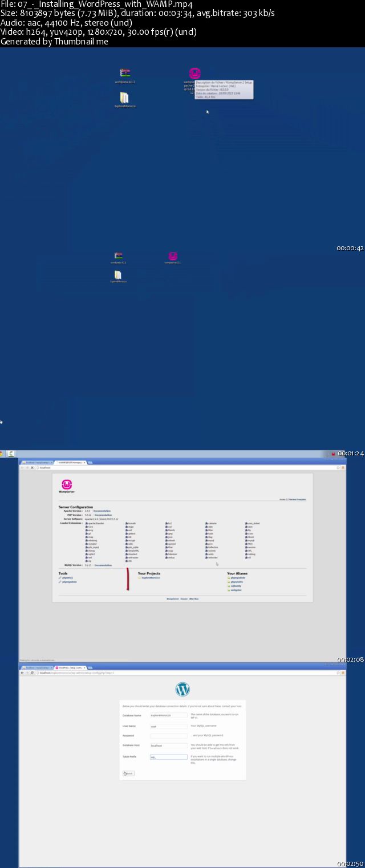Open phpinfo() under Tools
Viewport: 365px width, 868px height.
pyautogui.click(x=67, y=578)
